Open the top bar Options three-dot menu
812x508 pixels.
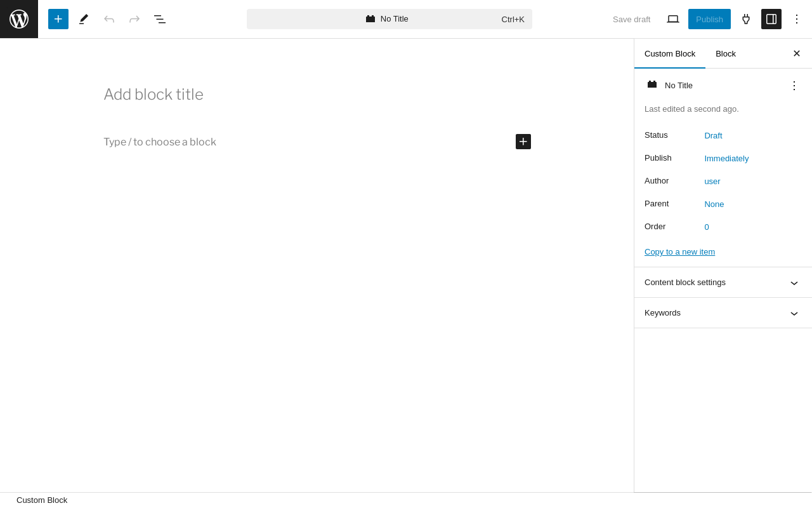[797, 19]
